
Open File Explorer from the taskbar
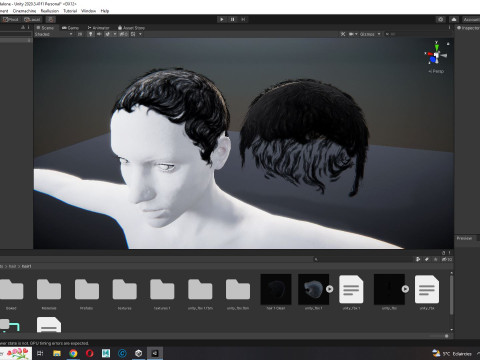coord(57,353)
